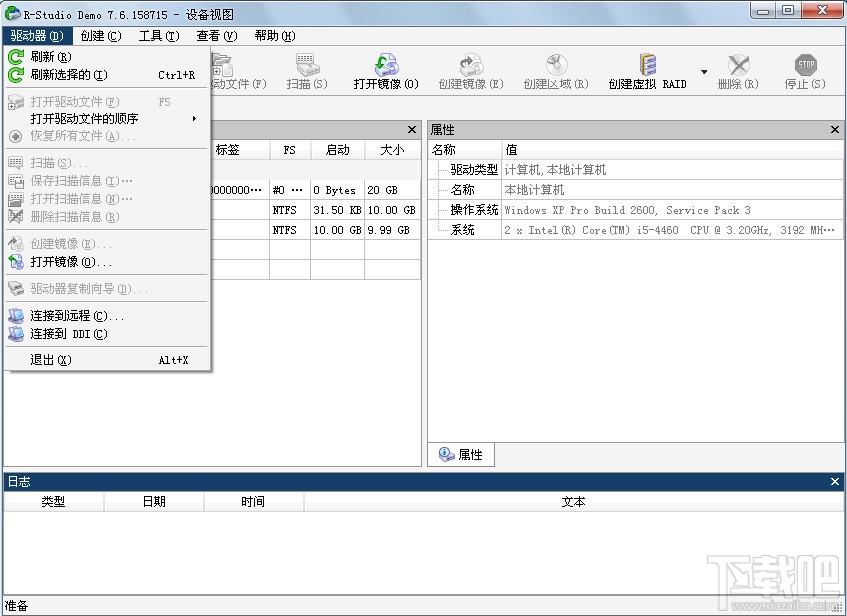Open the 驱动器 (D) menu
847x616 pixels.
[37, 36]
